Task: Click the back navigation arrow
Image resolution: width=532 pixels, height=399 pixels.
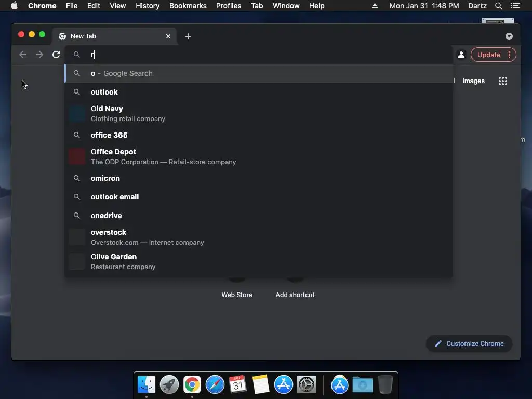Action: pos(23,55)
